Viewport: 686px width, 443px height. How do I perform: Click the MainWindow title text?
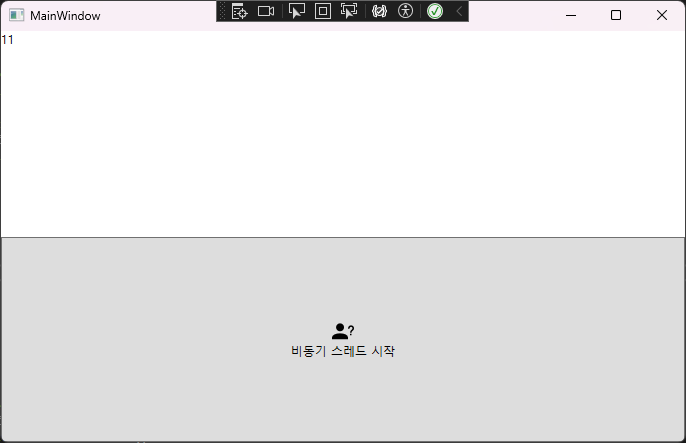coord(65,16)
